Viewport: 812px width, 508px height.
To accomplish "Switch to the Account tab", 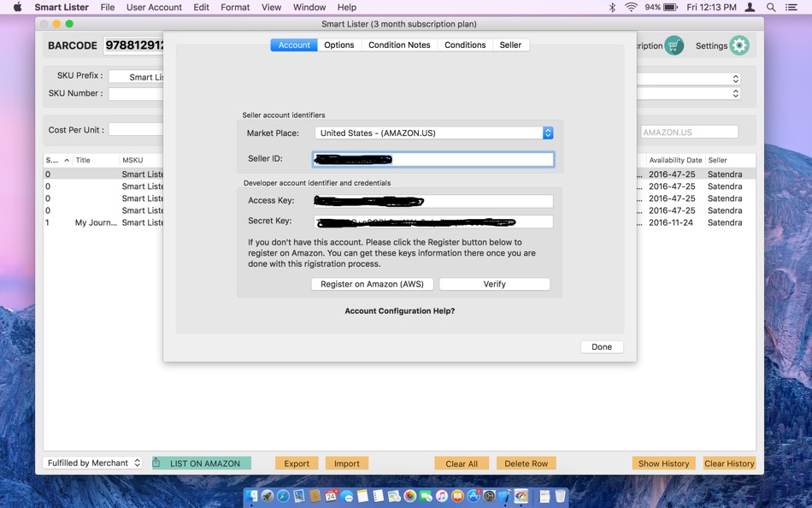I will pyautogui.click(x=294, y=45).
